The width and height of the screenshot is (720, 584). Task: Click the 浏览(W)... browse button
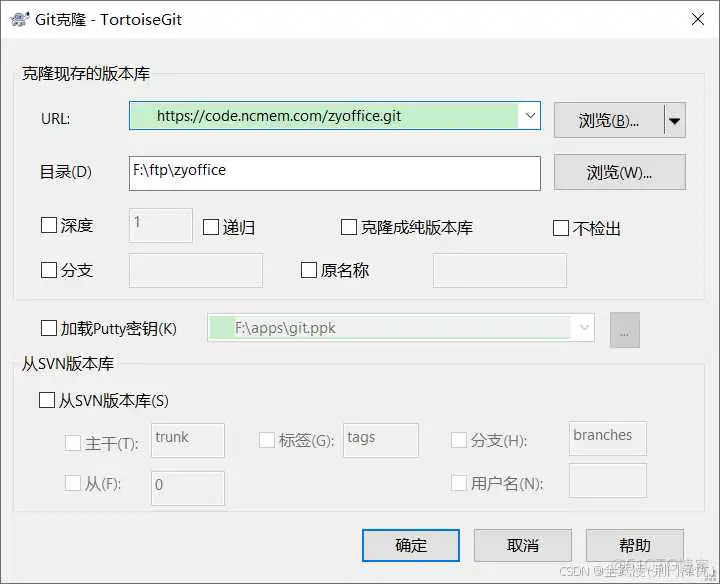point(620,172)
